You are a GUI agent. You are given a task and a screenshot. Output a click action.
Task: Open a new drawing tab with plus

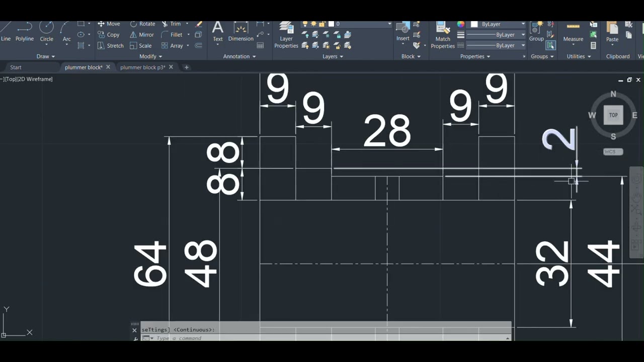pyautogui.click(x=186, y=67)
